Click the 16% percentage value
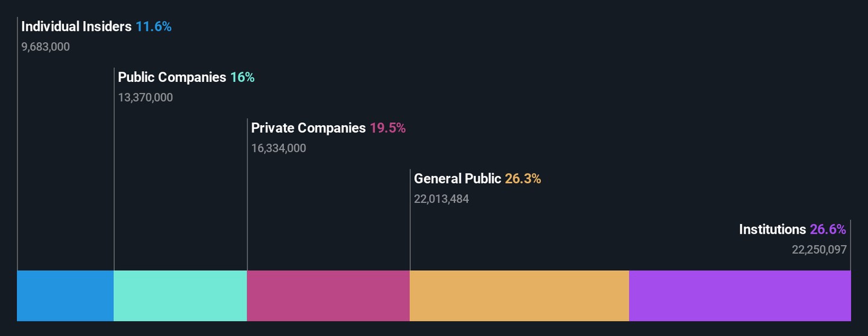Screen dimensions: 868x336 pyautogui.click(x=242, y=77)
